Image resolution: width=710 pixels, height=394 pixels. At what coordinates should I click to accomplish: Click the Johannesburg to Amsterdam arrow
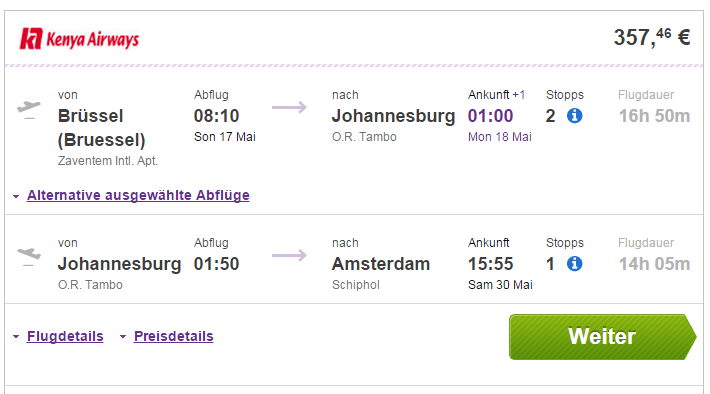click(289, 255)
